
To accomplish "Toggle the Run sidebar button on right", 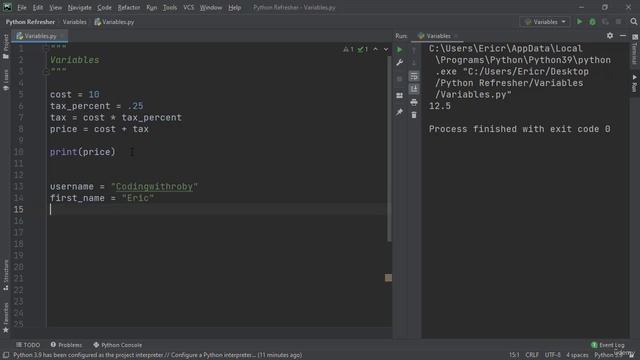I will pyautogui.click(x=635, y=83).
